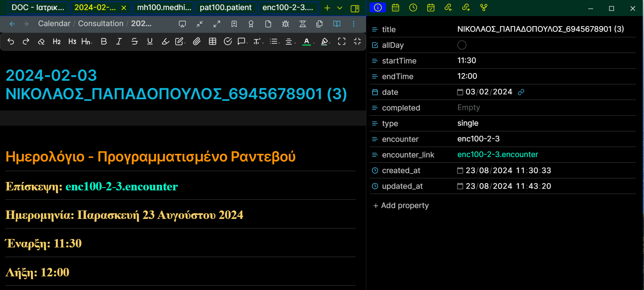Exit fullscreen with the shrink-corners icon

(x=357, y=41)
